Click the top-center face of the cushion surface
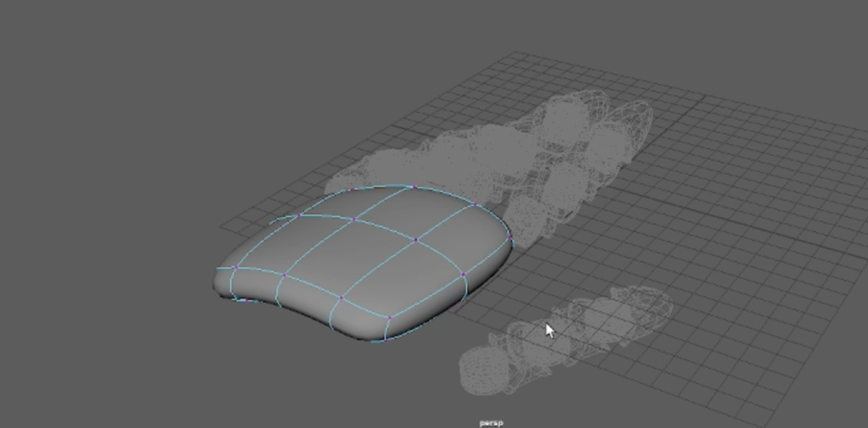Viewport: 868px width, 428px height. click(x=386, y=203)
